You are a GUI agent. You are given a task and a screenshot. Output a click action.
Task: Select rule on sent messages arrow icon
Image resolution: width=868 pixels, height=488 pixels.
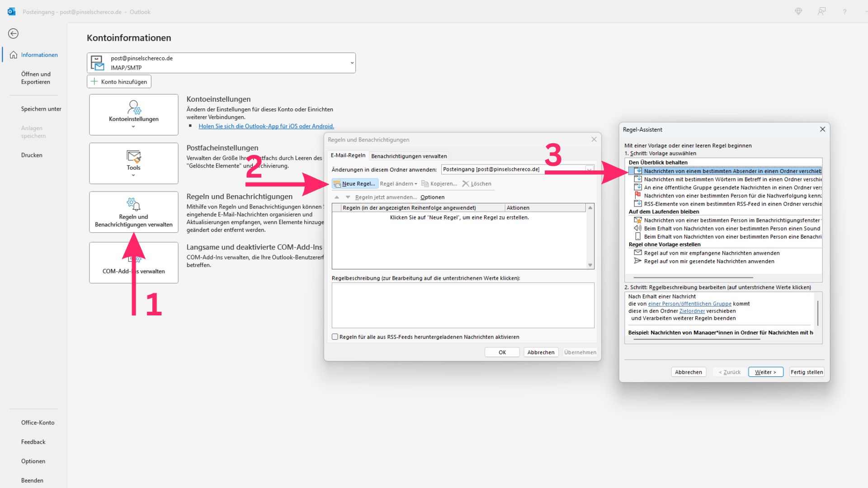point(638,261)
